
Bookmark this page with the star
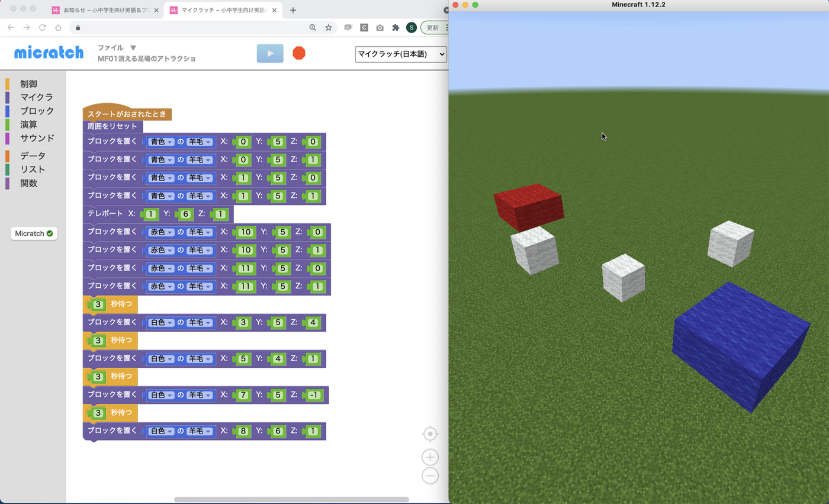point(329,27)
